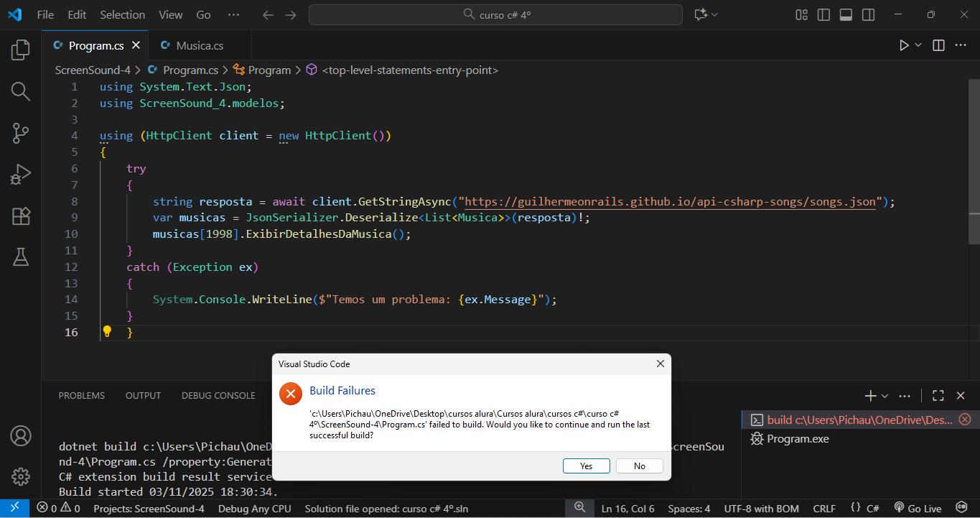Close the Program.cs editor tab
Screen dimensions: 980x518
(136, 45)
